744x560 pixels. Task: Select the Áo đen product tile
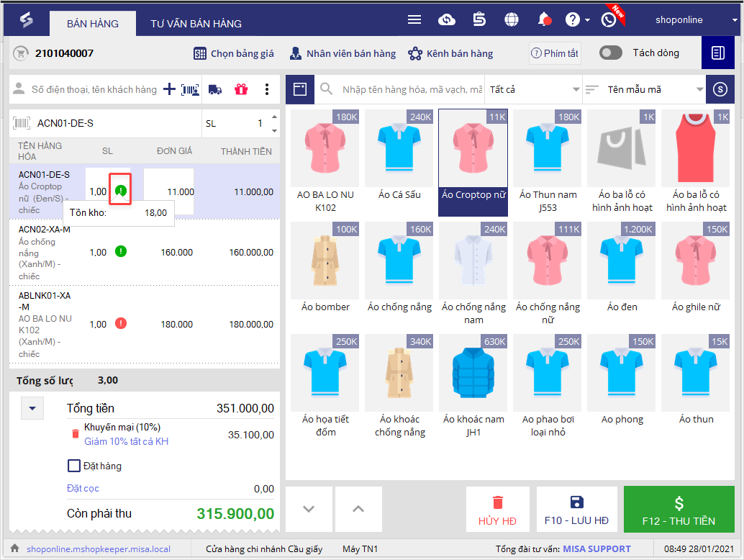pos(622,274)
